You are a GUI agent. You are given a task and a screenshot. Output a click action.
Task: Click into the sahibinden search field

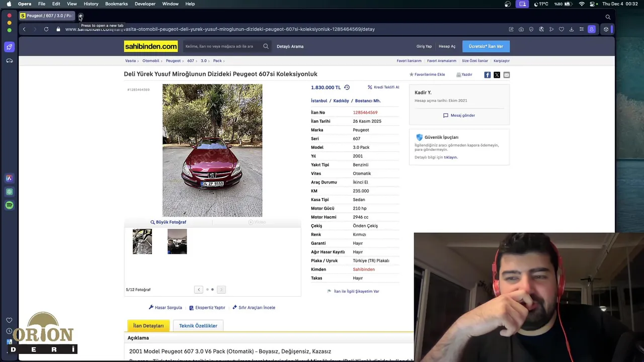click(x=221, y=46)
